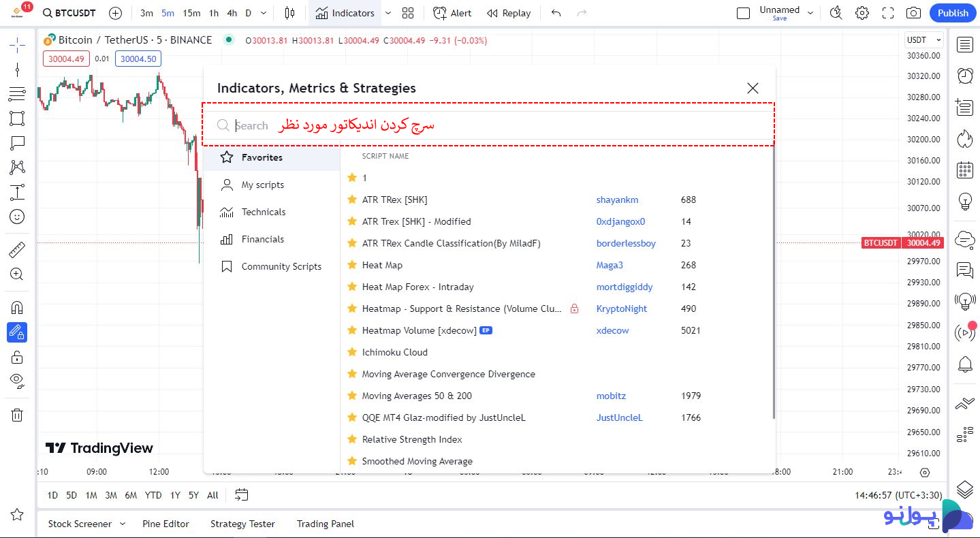Image resolution: width=980 pixels, height=538 pixels.
Task: Expand the timeframe dropdown arrow
Action: pos(264,13)
